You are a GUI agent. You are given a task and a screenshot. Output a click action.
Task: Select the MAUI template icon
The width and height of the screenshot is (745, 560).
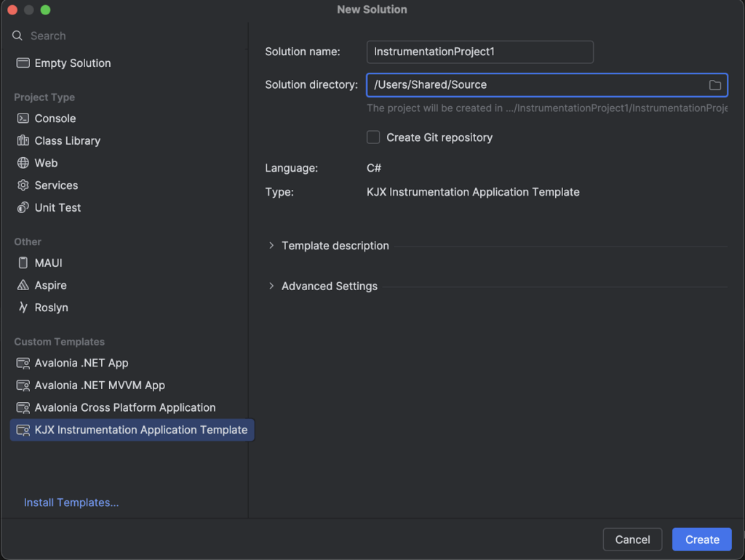pyautogui.click(x=23, y=263)
